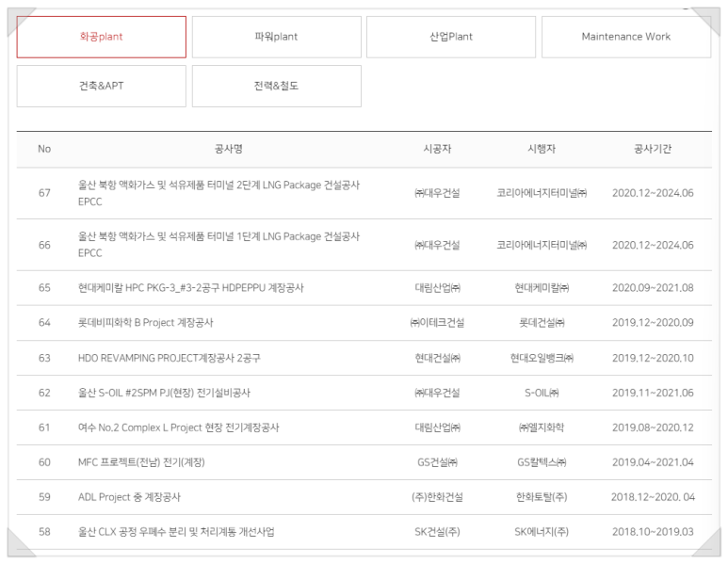Click period 2020.12~2024.06 in row 67
Image resolution: width=728 pixels, height=564 pixels.
click(653, 193)
